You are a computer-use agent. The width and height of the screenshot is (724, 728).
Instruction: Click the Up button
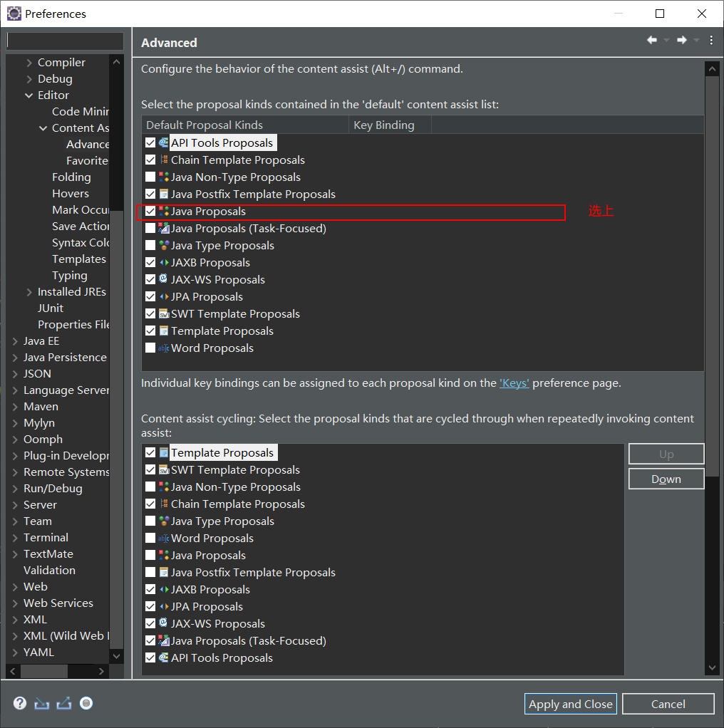[666, 454]
